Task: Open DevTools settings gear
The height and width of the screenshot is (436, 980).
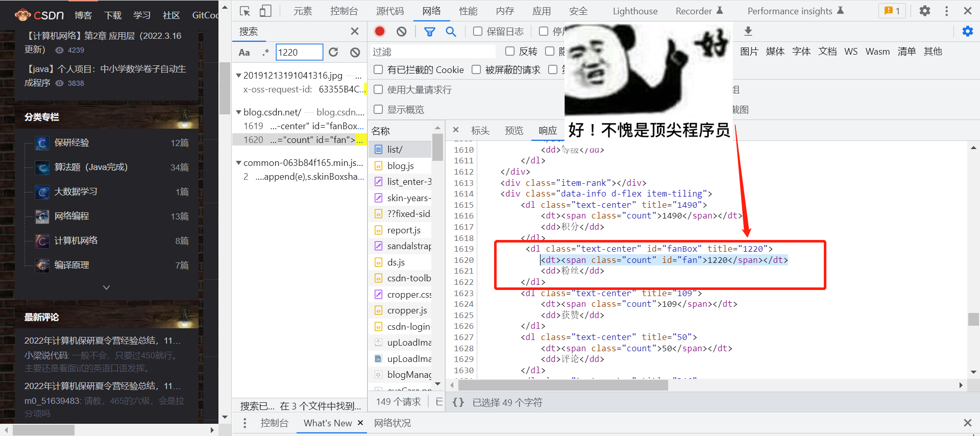Action: coord(924,11)
